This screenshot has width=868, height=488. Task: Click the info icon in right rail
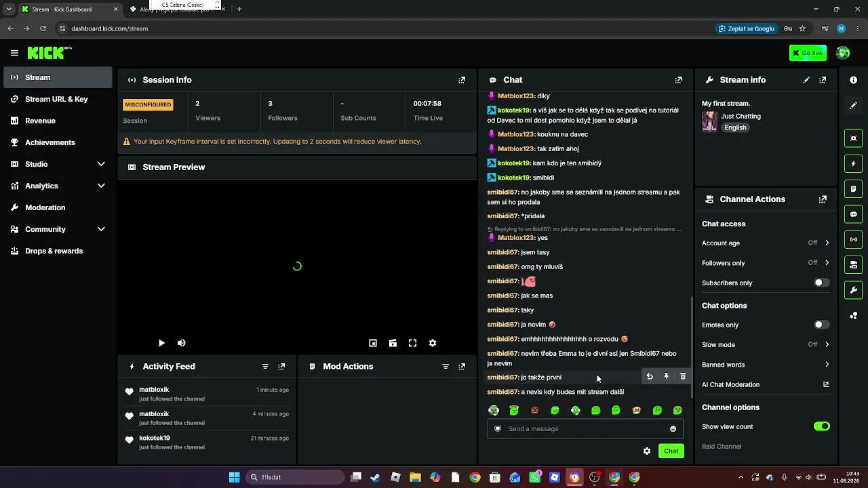click(853, 80)
